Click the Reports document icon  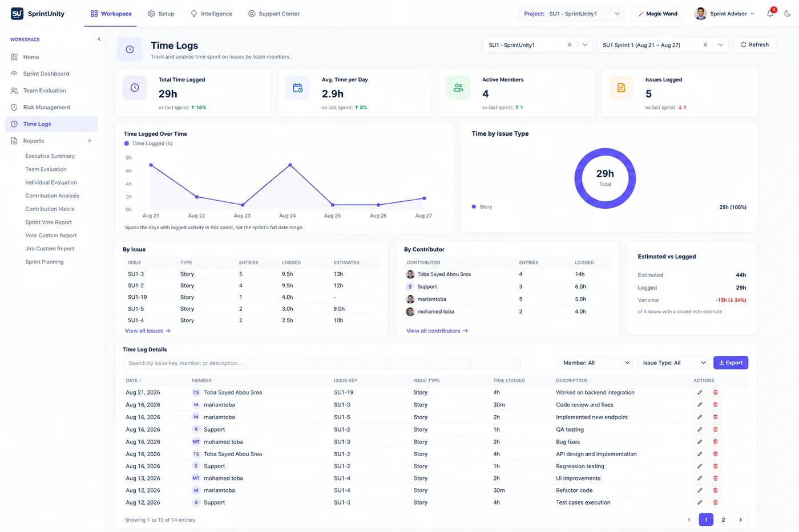point(14,141)
